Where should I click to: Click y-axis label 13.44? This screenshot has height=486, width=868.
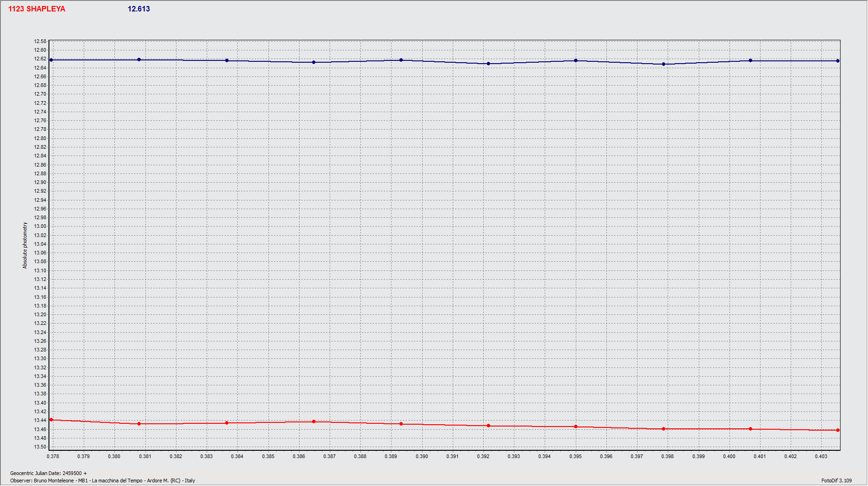pyautogui.click(x=40, y=420)
